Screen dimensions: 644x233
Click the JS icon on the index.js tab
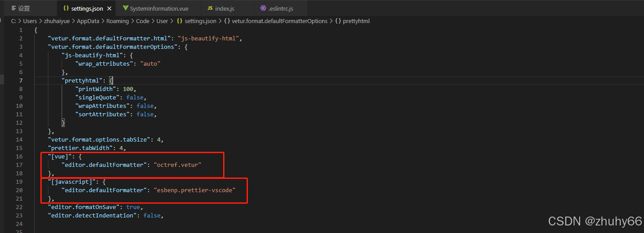pyautogui.click(x=210, y=8)
